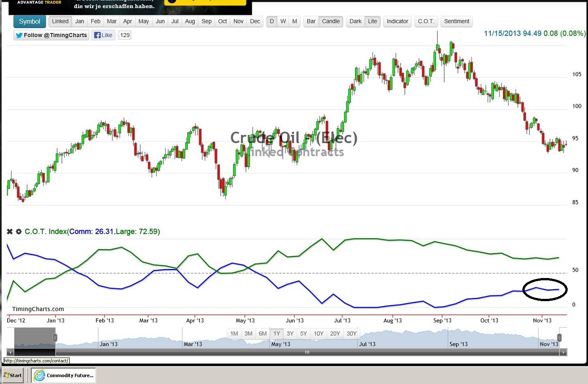Click the 1Y range selector
The width and height of the screenshot is (588, 384).
[x=277, y=333]
